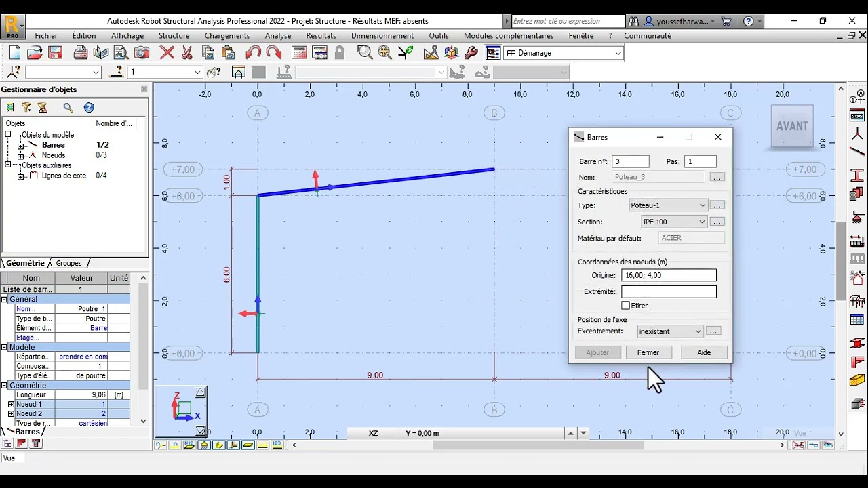Open the bar selection dropdown showing 1

point(198,72)
